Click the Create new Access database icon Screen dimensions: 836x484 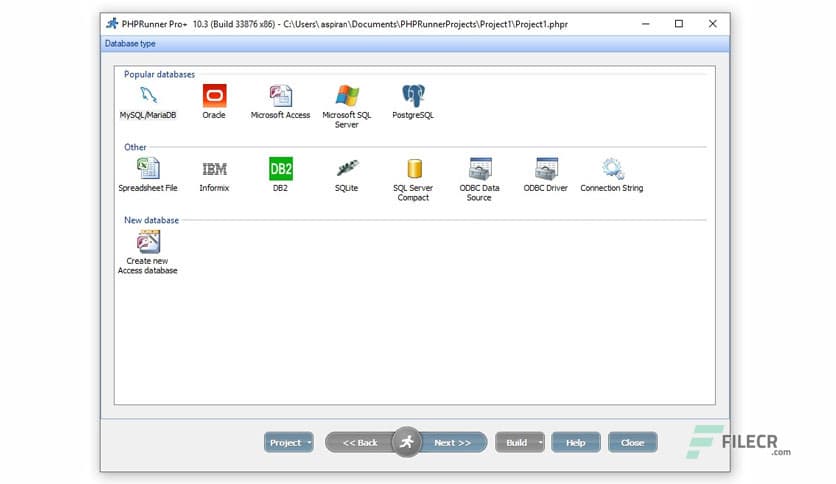(148, 241)
